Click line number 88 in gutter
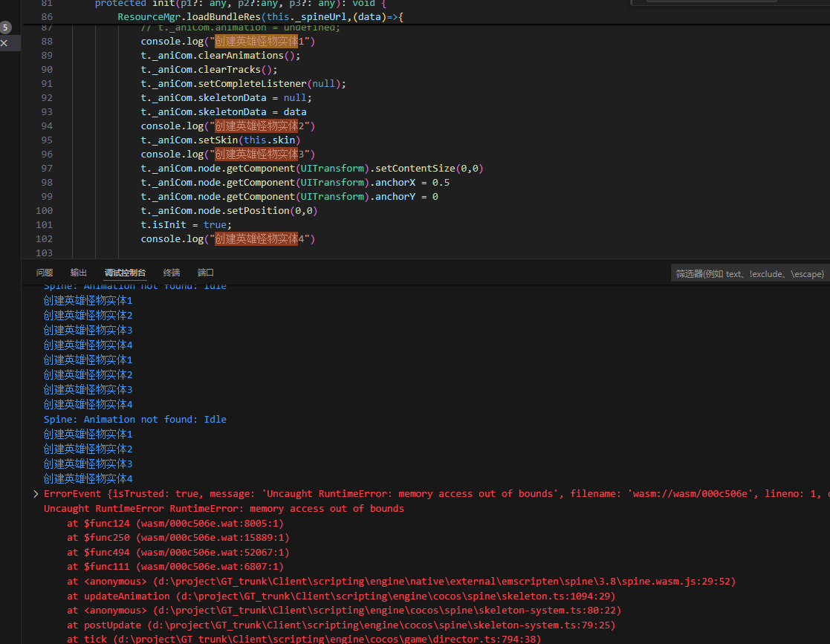This screenshot has height=644, width=830. pos(47,42)
